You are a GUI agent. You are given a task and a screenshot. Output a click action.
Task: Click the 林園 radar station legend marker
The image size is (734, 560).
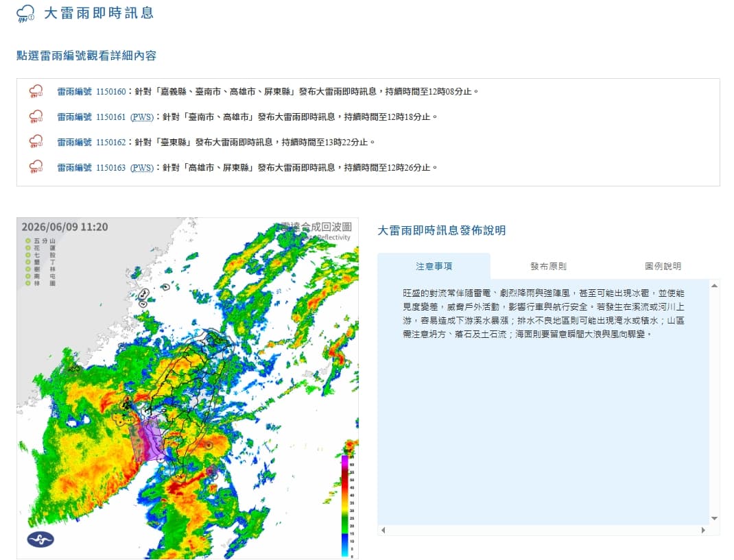click(28, 283)
